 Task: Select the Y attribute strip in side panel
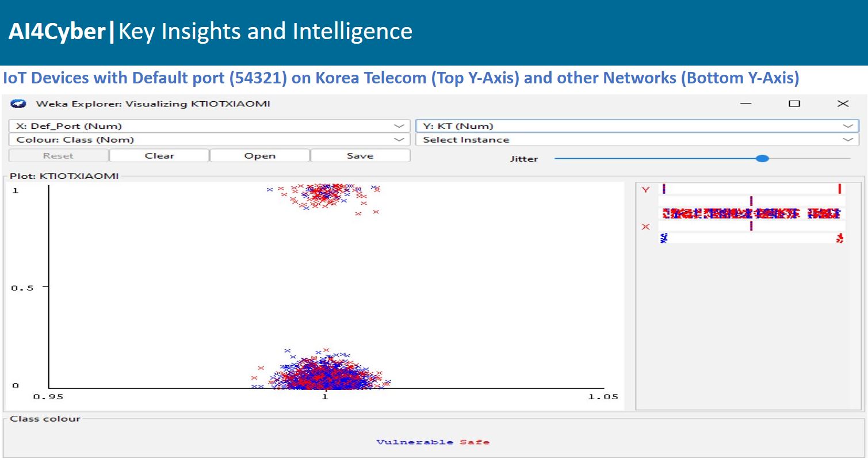(x=751, y=189)
